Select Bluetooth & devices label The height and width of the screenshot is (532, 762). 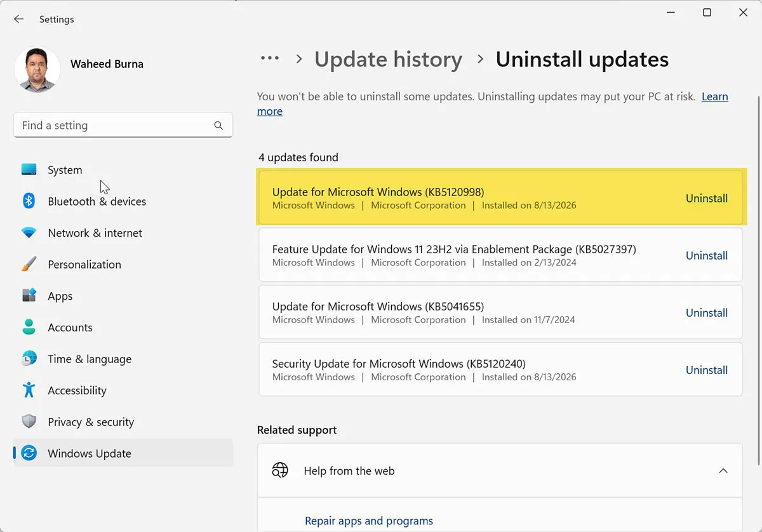(x=97, y=201)
